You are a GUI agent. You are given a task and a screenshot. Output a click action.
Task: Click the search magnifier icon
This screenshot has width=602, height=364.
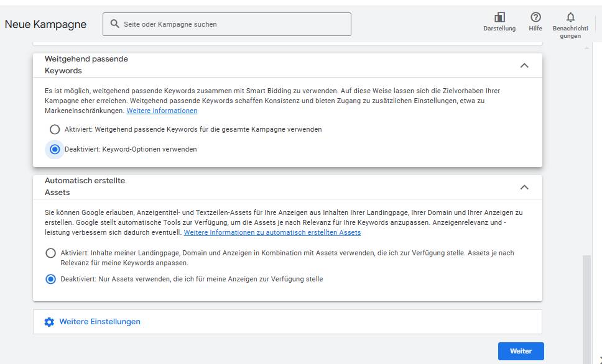[114, 24]
